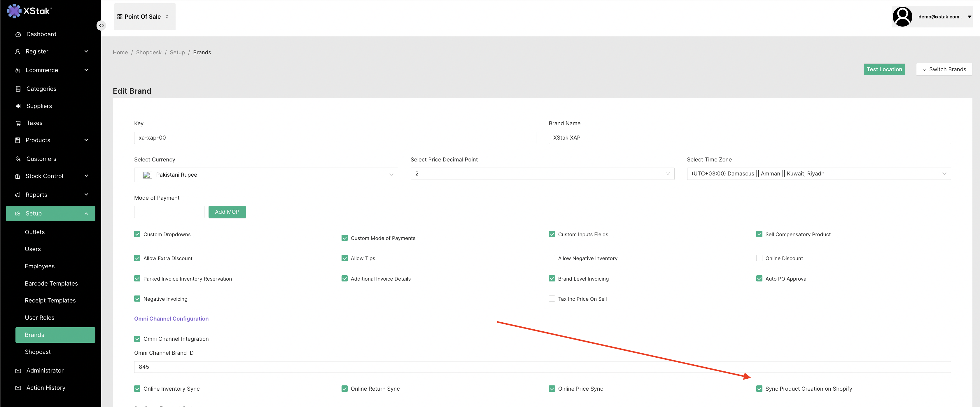Uncheck Sync Product Creation on Shopify
The image size is (980, 407).
click(759, 389)
